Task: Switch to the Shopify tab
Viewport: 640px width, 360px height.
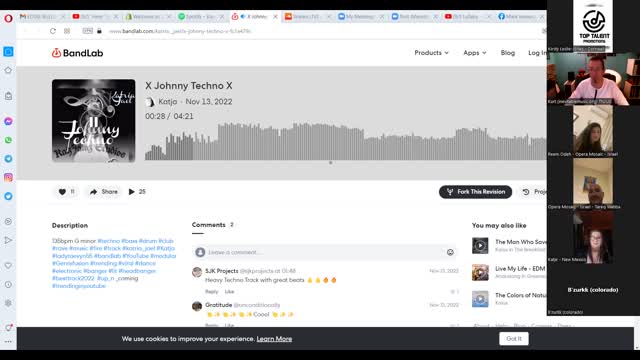Action: [148, 17]
